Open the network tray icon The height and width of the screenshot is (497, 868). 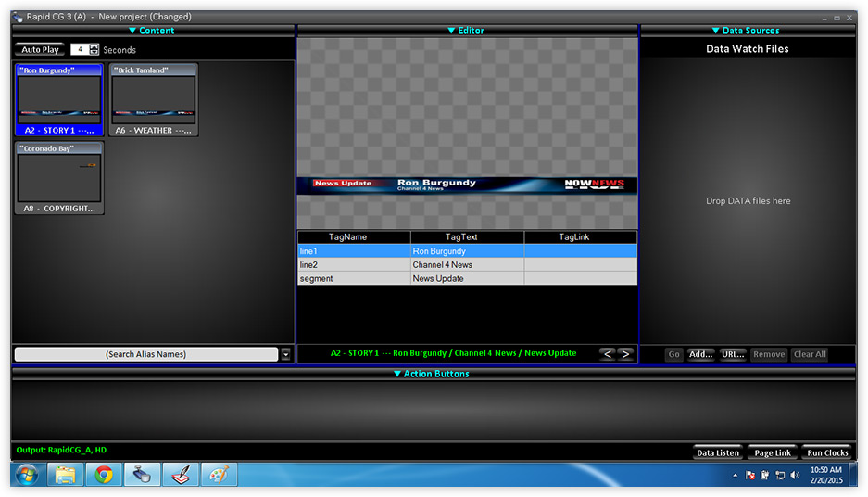[x=780, y=475]
